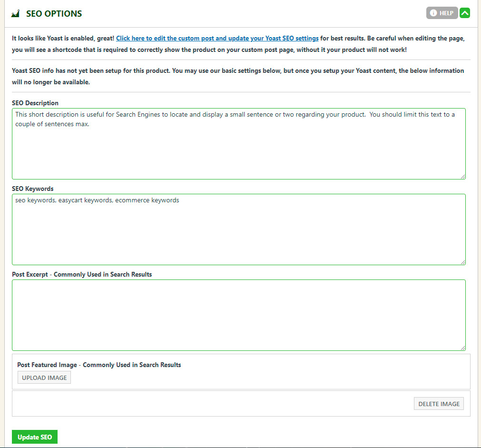Click the Post Featured Image label

(99, 365)
